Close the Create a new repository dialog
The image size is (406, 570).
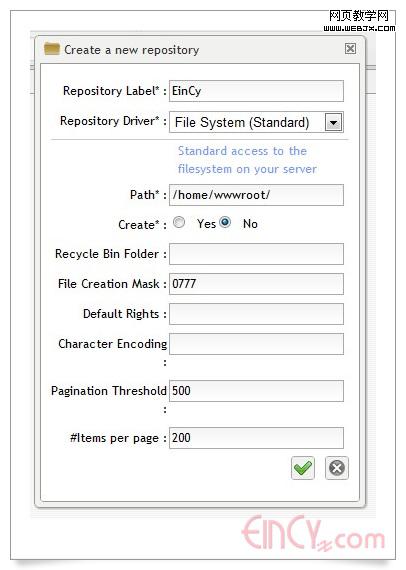click(350, 48)
